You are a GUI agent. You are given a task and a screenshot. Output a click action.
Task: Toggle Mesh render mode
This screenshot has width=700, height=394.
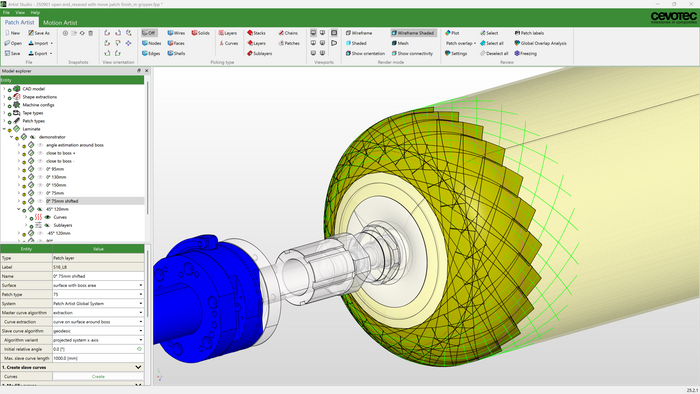(400, 43)
